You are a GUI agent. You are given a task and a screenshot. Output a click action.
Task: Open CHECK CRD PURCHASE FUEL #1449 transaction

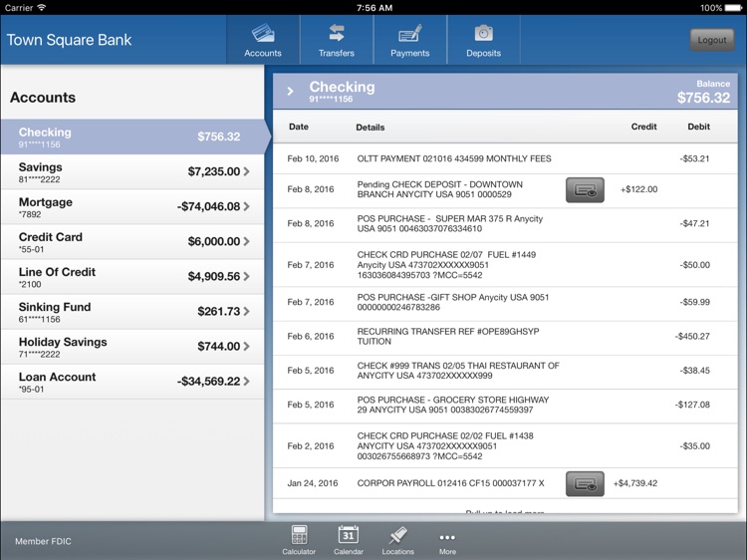click(x=505, y=264)
